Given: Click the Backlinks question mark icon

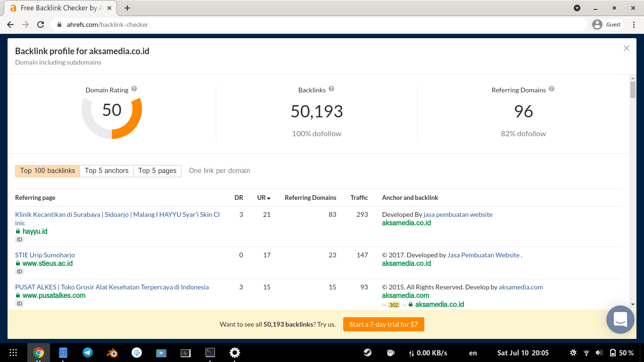Looking at the screenshot, I should point(331,89).
